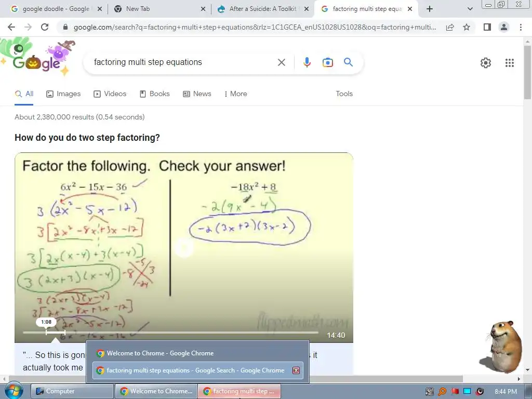Click the scroll-right arrow on horizontal scrollbar
The image size is (532, 399).
(x=519, y=379)
